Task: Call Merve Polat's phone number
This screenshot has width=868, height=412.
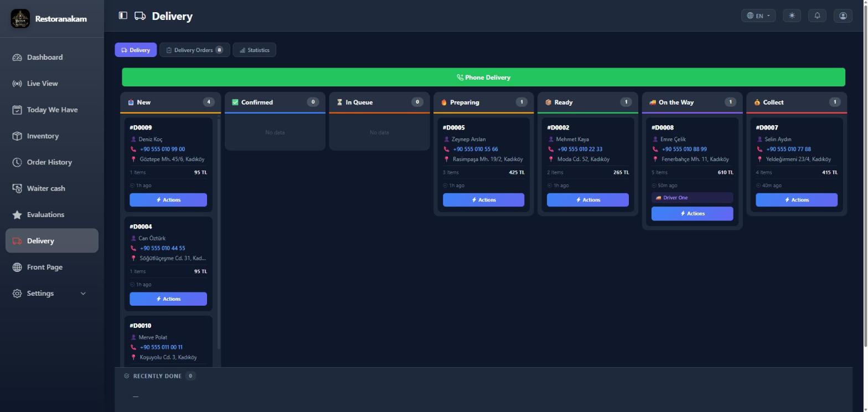Action: click(161, 347)
